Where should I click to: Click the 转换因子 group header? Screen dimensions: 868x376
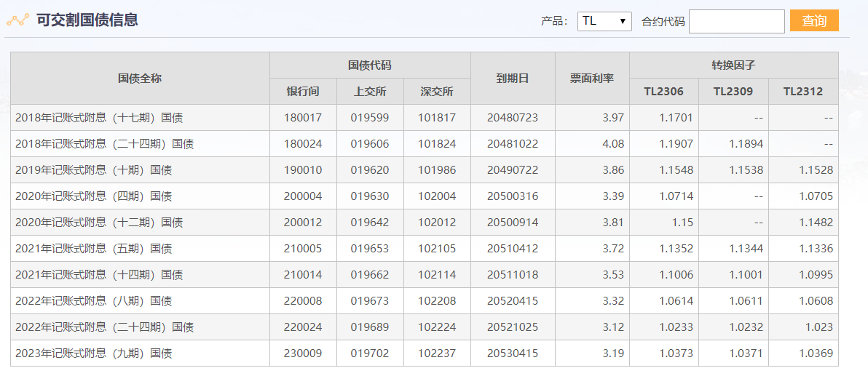click(x=733, y=65)
